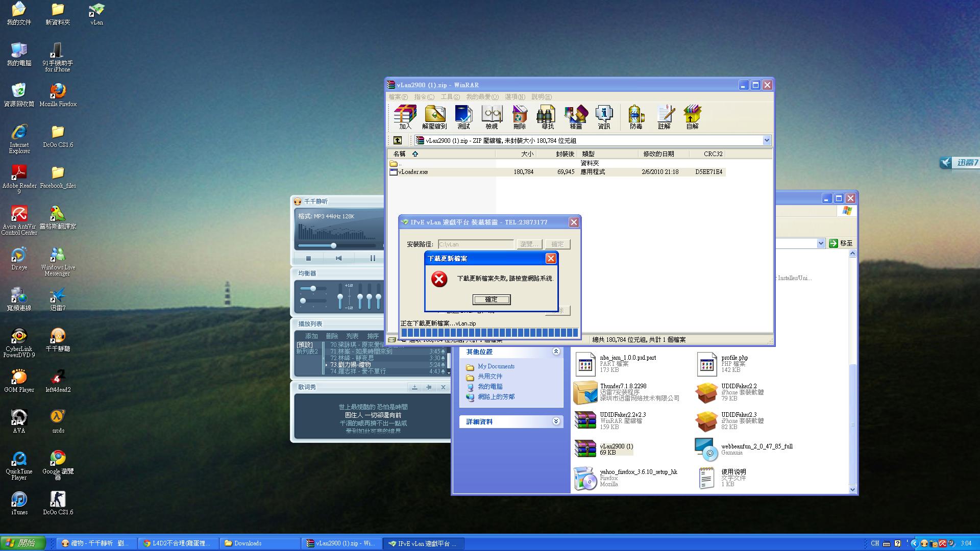Click the WinRAR 測試 (Test) icon

coord(463,117)
